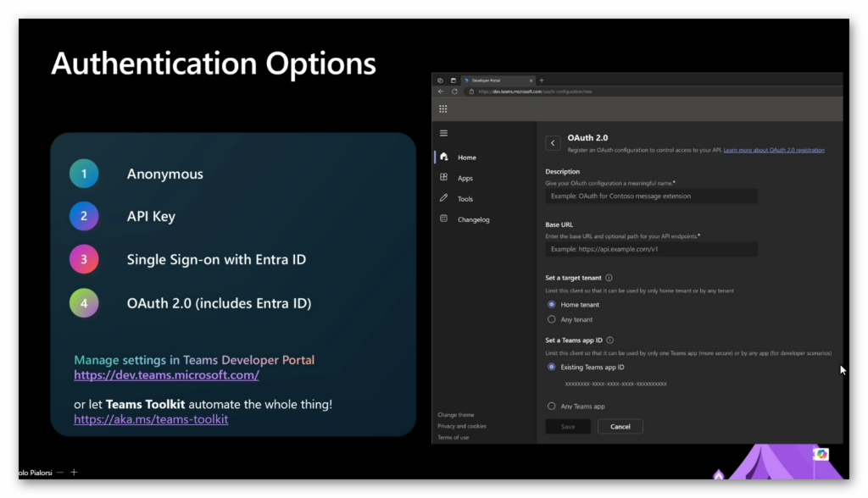868x498 pixels.
Task: Select the Any Teams app option
Action: (551, 407)
